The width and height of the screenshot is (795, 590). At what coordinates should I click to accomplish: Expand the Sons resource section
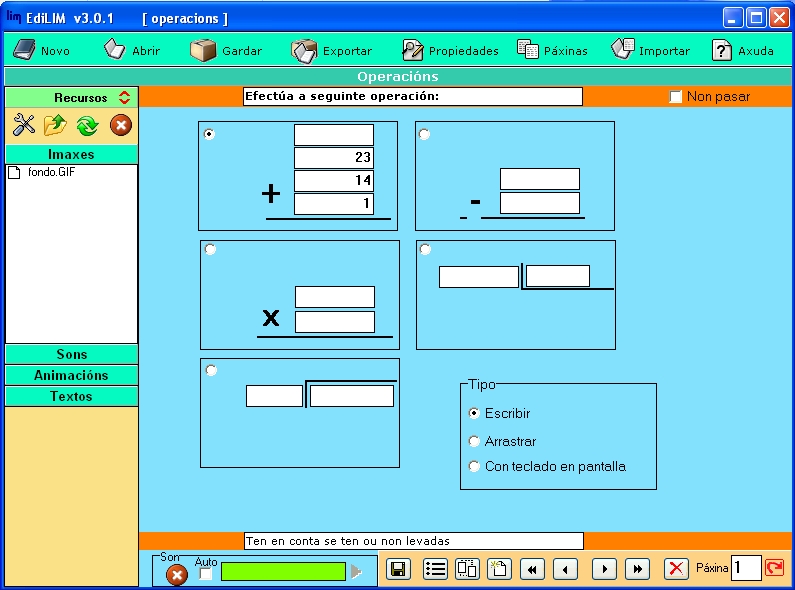point(71,354)
